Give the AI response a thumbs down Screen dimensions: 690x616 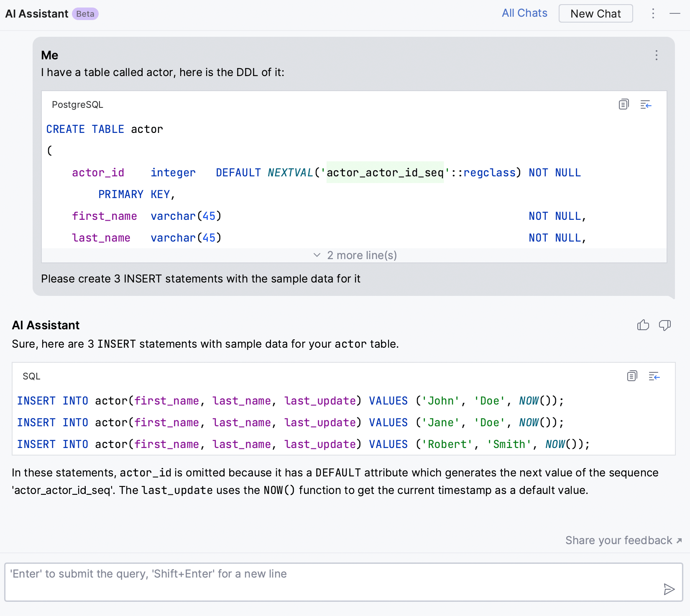click(664, 325)
